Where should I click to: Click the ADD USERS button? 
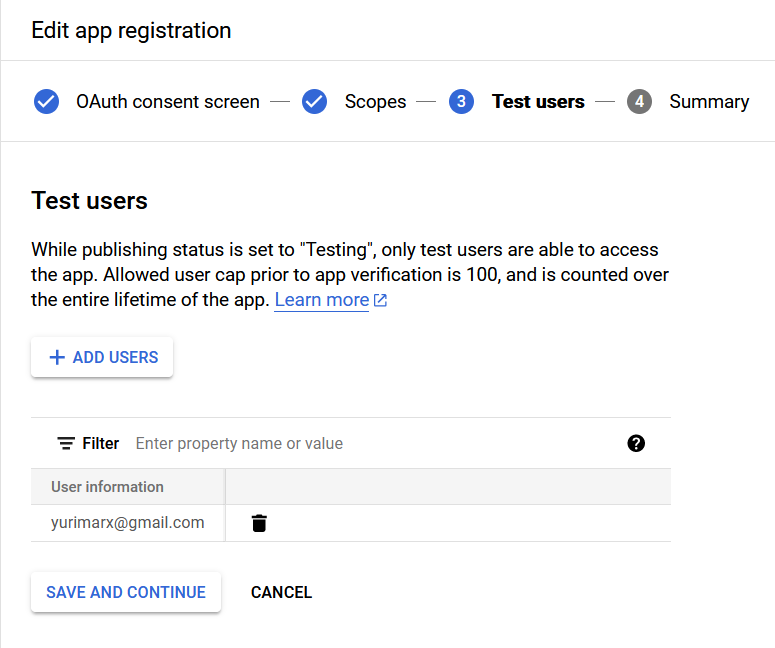tap(102, 357)
